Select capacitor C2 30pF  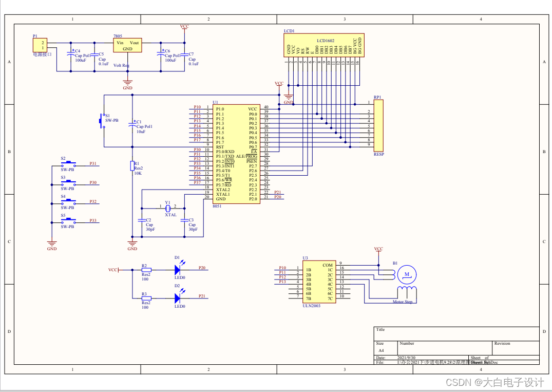(142, 220)
